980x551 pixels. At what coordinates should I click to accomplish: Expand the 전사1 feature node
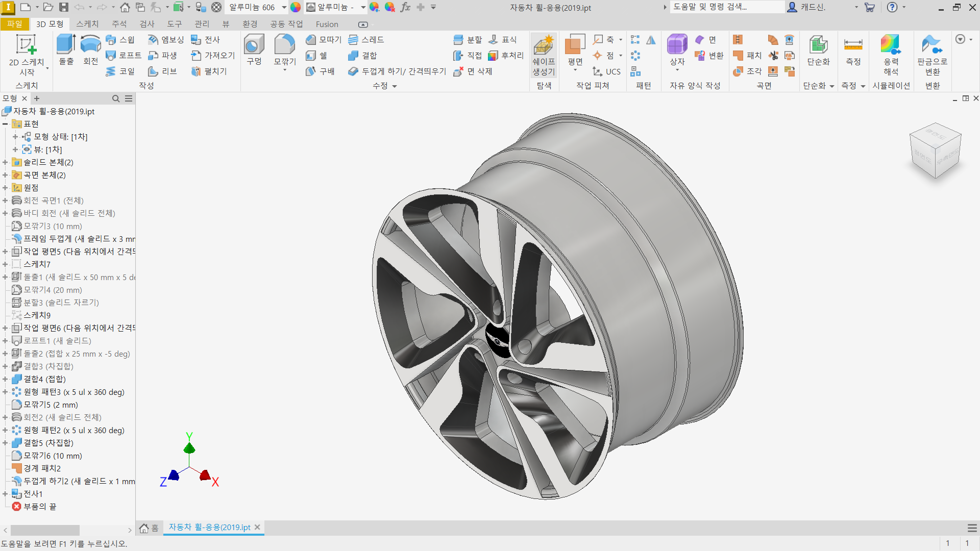[x=5, y=494]
